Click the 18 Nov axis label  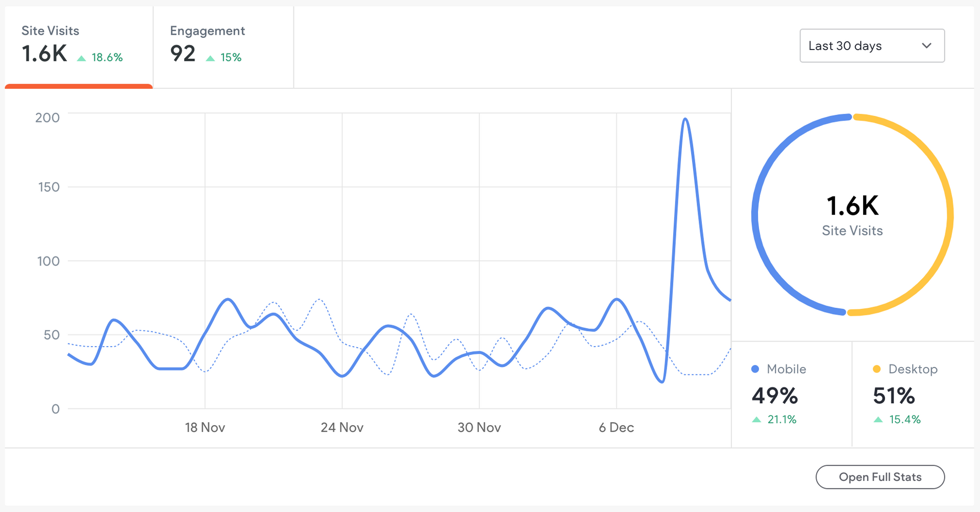(205, 427)
